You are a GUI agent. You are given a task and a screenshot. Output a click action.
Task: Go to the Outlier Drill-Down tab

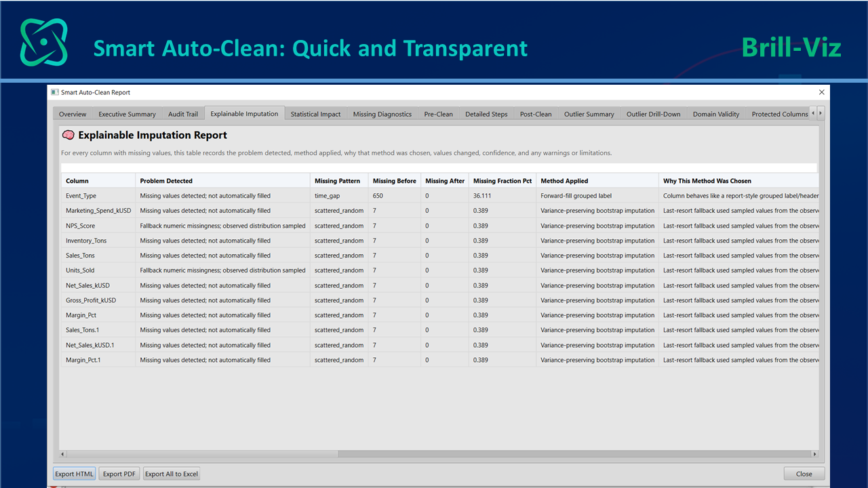pyautogui.click(x=653, y=114)
